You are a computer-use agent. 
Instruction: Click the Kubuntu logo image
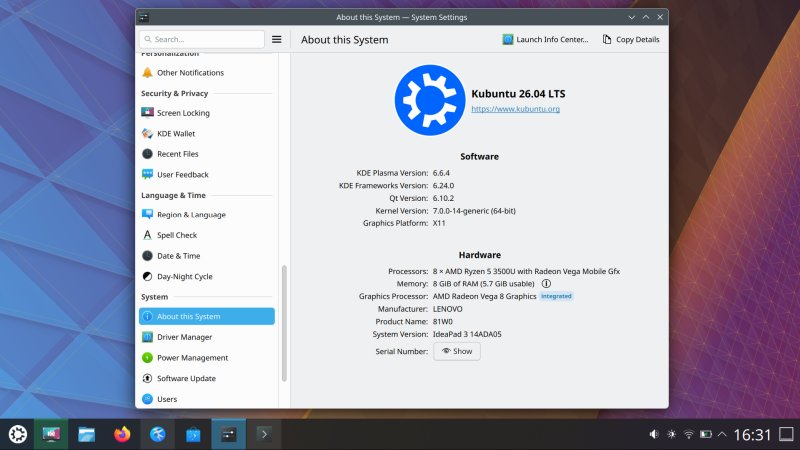[x=430, y=100]
